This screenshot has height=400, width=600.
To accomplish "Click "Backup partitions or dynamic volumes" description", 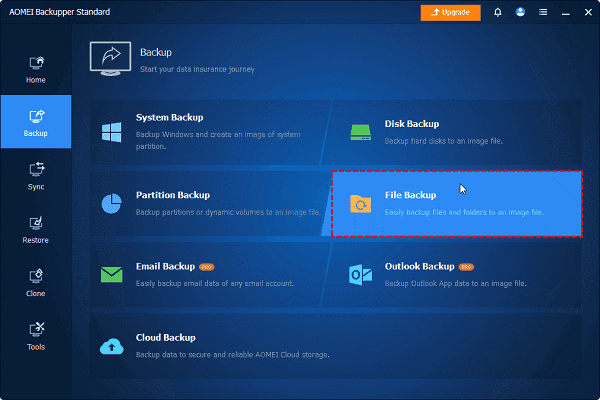I will coord(228,212).
